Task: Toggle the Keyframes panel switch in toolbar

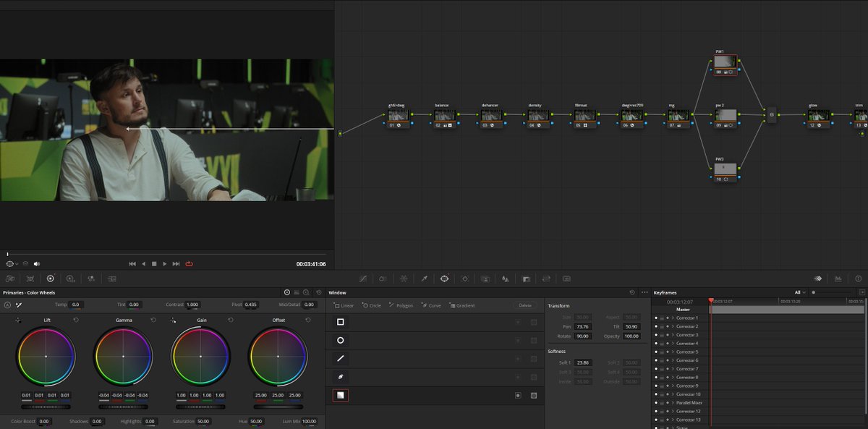Action: [x=817, y=279]
